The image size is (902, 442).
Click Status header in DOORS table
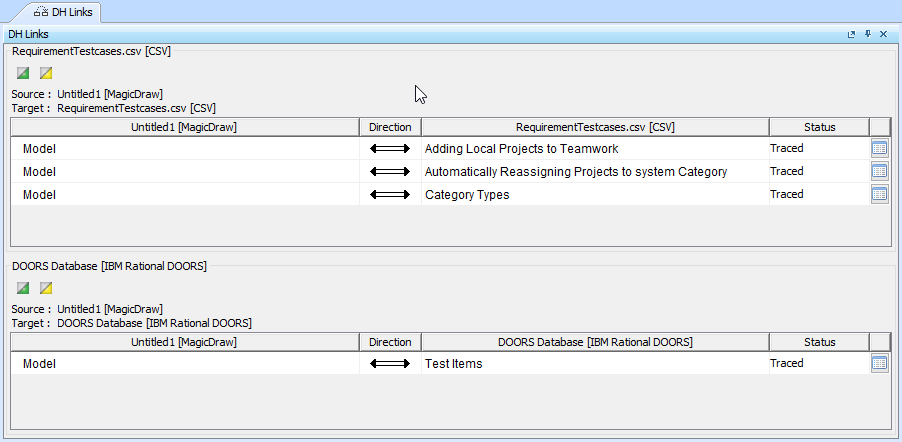point(820,342)
